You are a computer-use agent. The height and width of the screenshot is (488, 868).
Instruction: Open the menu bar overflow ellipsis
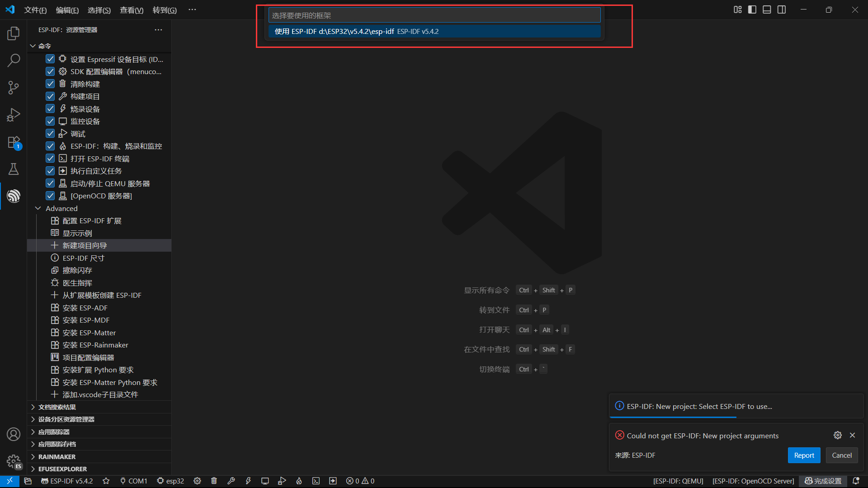tap(192, 10)
